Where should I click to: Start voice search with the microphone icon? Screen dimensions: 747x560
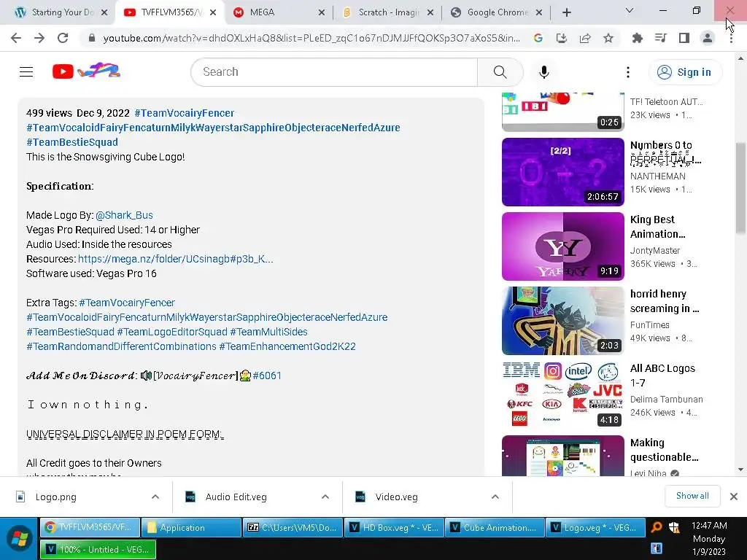pos(543,72)
